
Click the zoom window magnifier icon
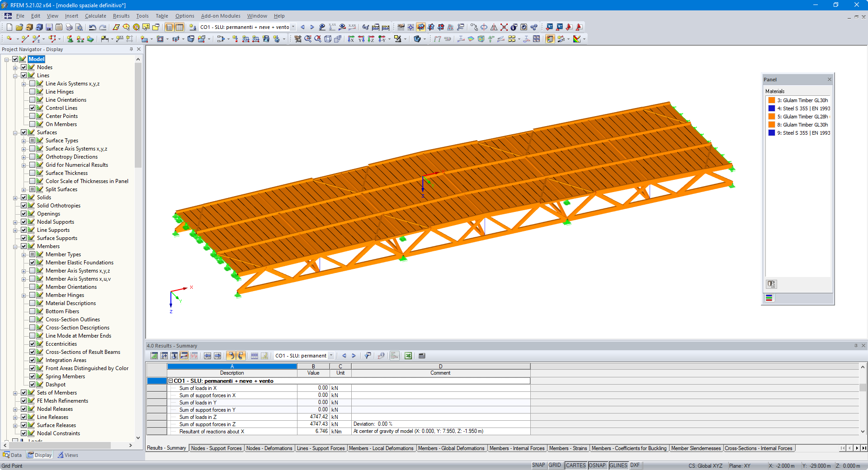pos(308,39)
